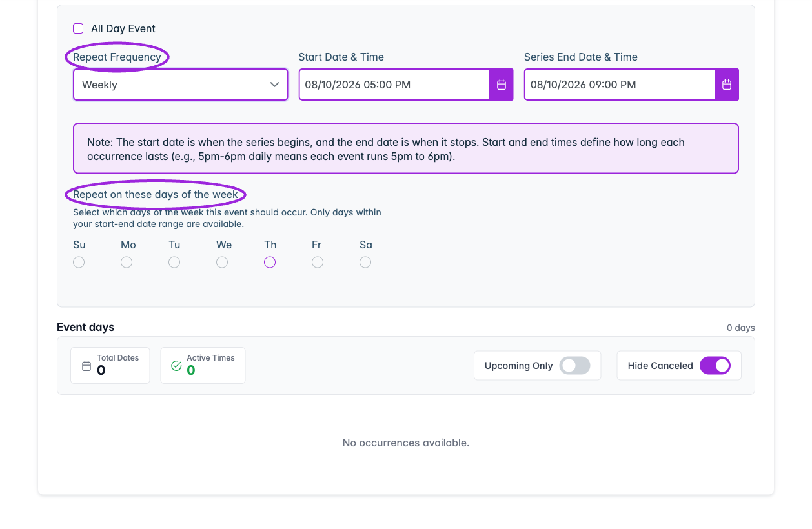Click the Total Dates count value
Image resolution: width=812 pixels, height=529 pixels.
tap(101, 370)
